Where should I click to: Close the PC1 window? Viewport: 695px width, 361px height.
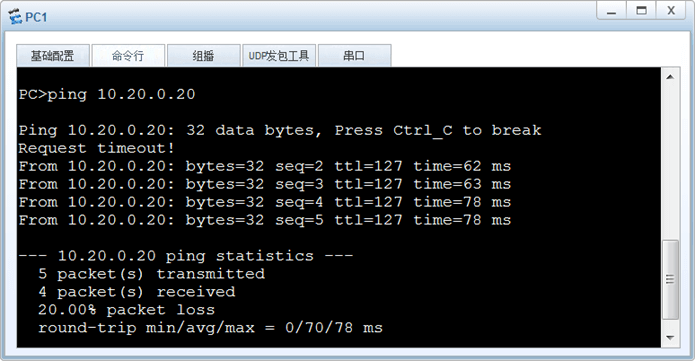click(x=671, y=11)
